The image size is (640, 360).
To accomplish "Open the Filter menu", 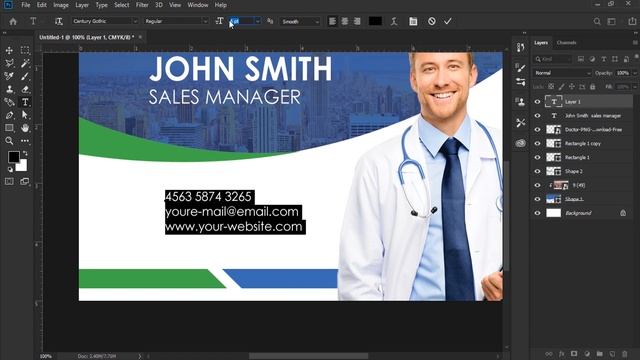I will [x=142, y=5].
